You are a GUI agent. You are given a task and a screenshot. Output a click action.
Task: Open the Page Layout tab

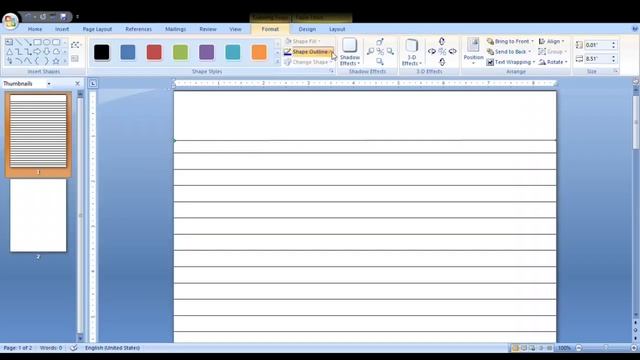(97, 29)
